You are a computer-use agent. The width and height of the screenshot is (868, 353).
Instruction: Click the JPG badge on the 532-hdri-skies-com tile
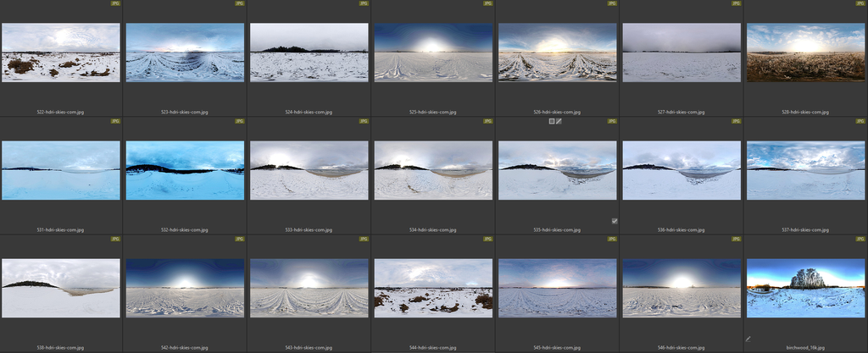239,121
